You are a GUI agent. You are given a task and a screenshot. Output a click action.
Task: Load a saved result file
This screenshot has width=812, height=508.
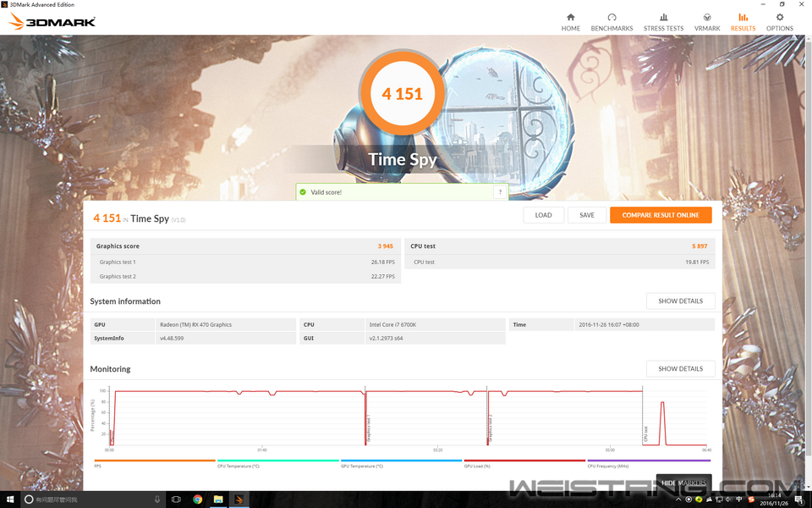click(543, 215)
